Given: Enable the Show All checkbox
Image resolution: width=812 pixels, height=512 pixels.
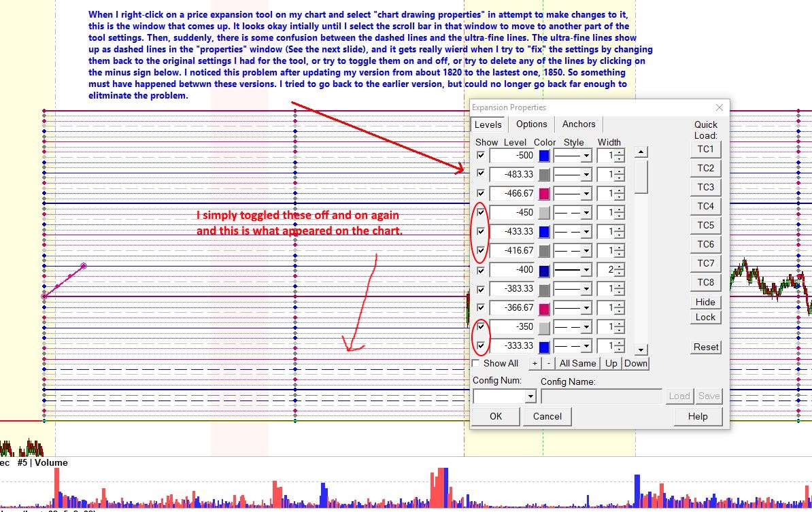Looking at the screenshot, I should 476,363.
